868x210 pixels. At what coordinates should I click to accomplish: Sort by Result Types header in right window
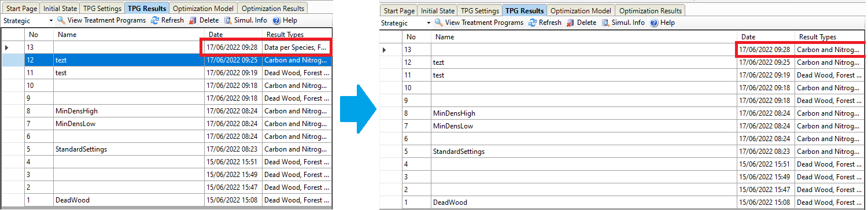pyautogui.click(x=830, y=37)
